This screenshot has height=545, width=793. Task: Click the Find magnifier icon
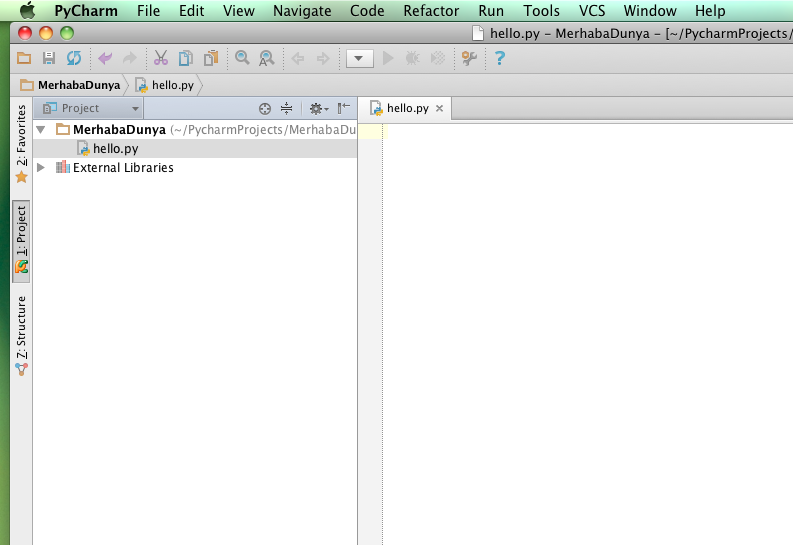point(242,58)
